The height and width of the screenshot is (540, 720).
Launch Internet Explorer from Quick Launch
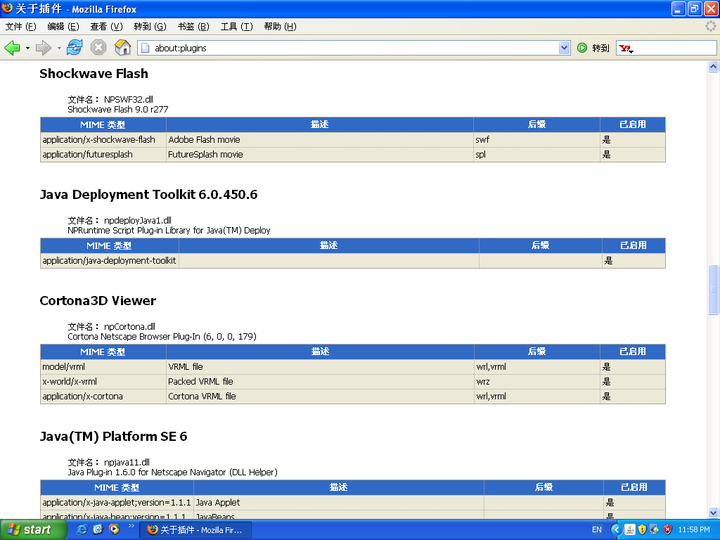82,529
